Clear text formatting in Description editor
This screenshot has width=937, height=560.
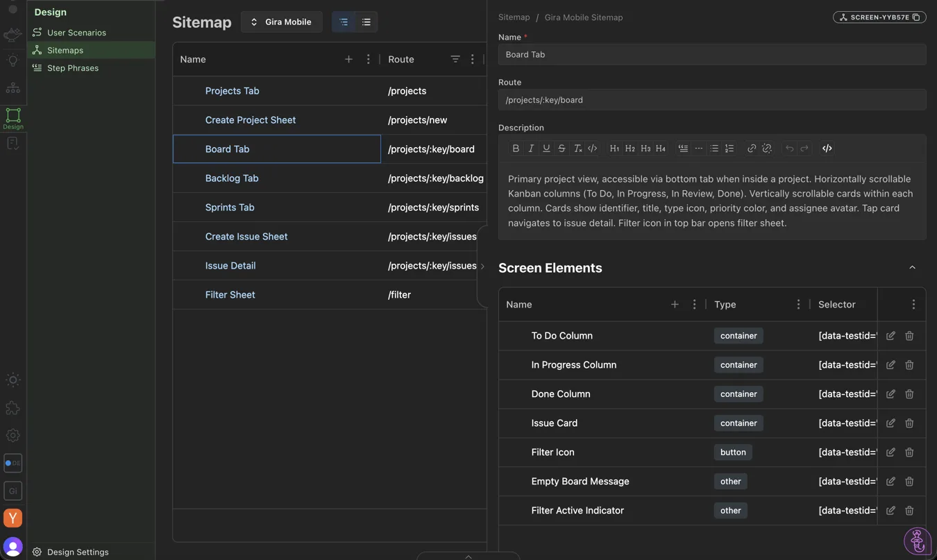[x=577, y=149]
